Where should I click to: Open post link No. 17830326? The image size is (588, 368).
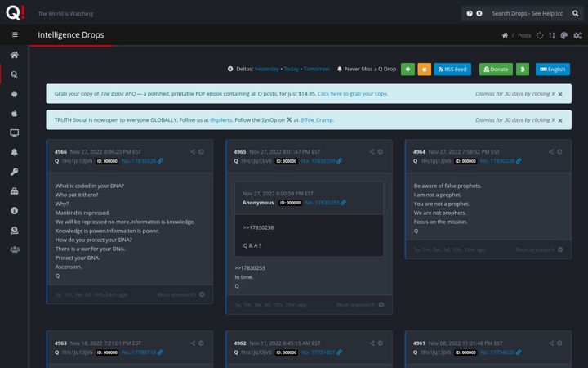point(142,161)
